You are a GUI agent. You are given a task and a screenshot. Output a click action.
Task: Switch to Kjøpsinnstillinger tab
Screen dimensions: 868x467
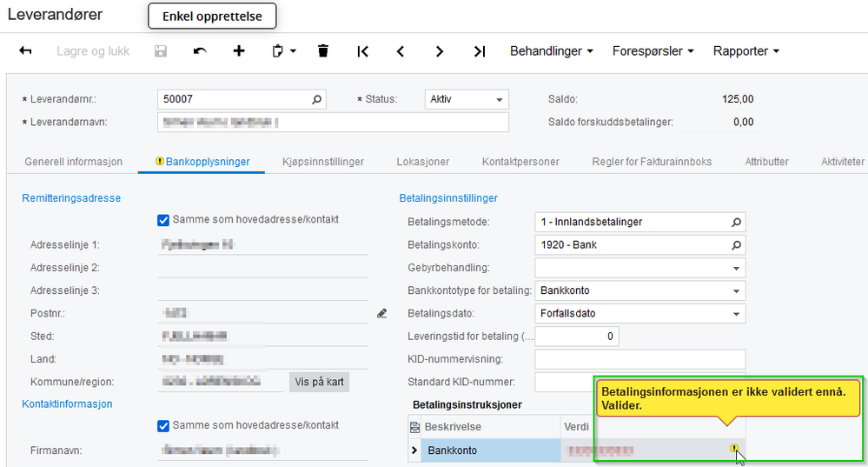323,162
